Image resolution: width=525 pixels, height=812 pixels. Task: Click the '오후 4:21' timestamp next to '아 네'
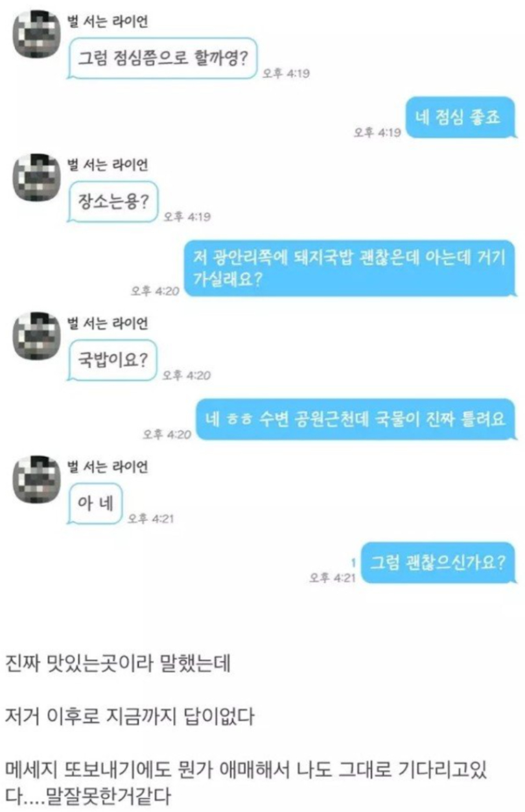coord(152,518)
